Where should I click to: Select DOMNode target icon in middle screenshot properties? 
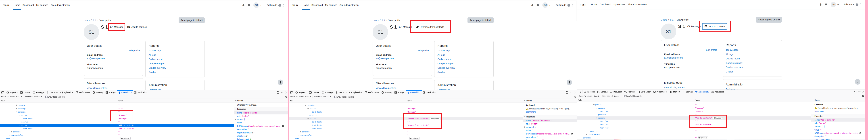click(x=572, y=134)
